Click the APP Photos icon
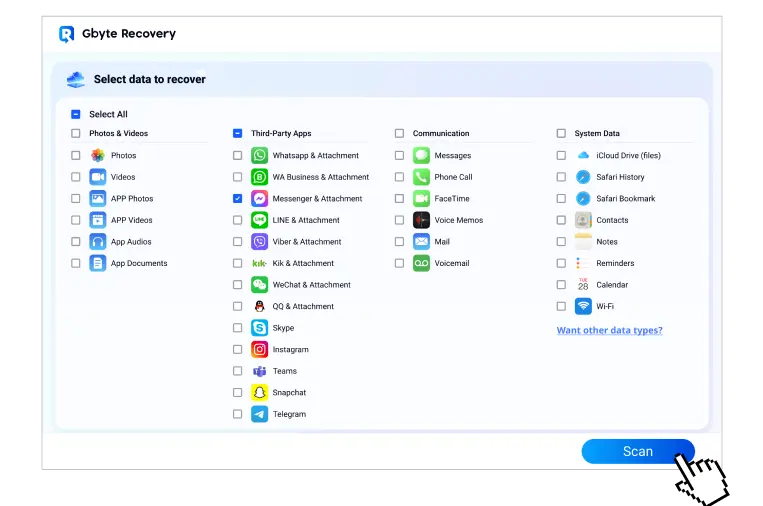Viewport: 763px width, 506px height. (x=98, y=199)
